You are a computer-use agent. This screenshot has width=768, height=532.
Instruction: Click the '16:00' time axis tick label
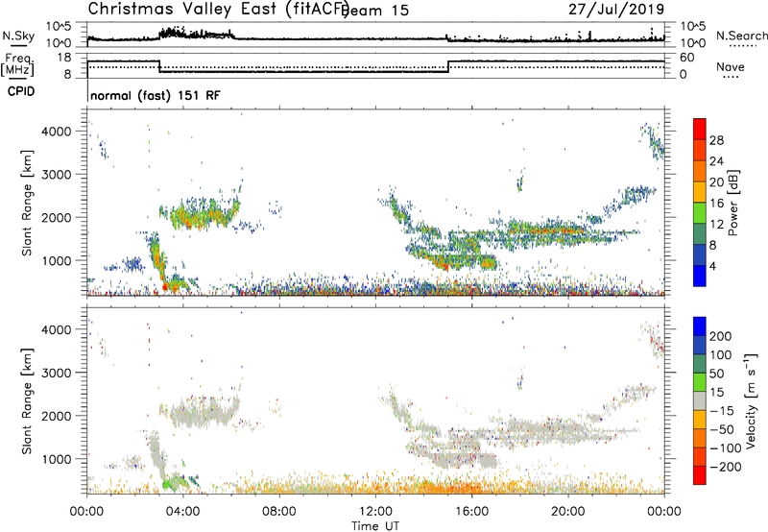471,512
